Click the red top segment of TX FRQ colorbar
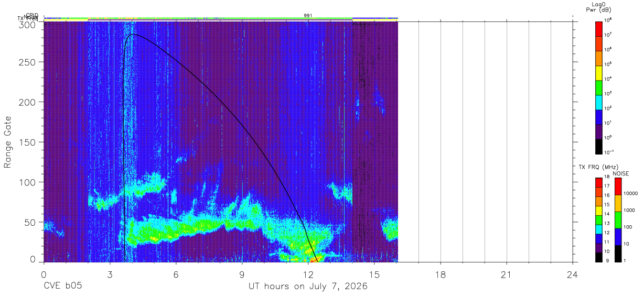Viewport: 644px width, 297px height. pyautogui.click(x=599, y=183)
